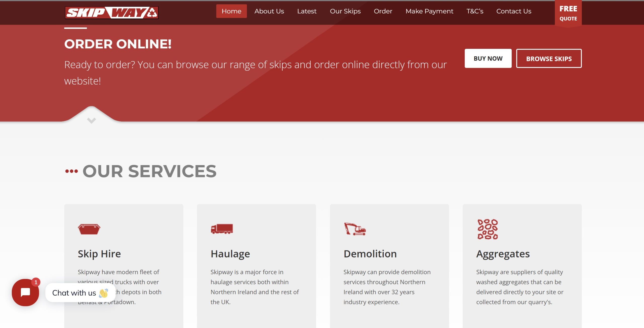Select the Home nav item
This screenshot has height=328, width=644.
(x=231, y=11)
